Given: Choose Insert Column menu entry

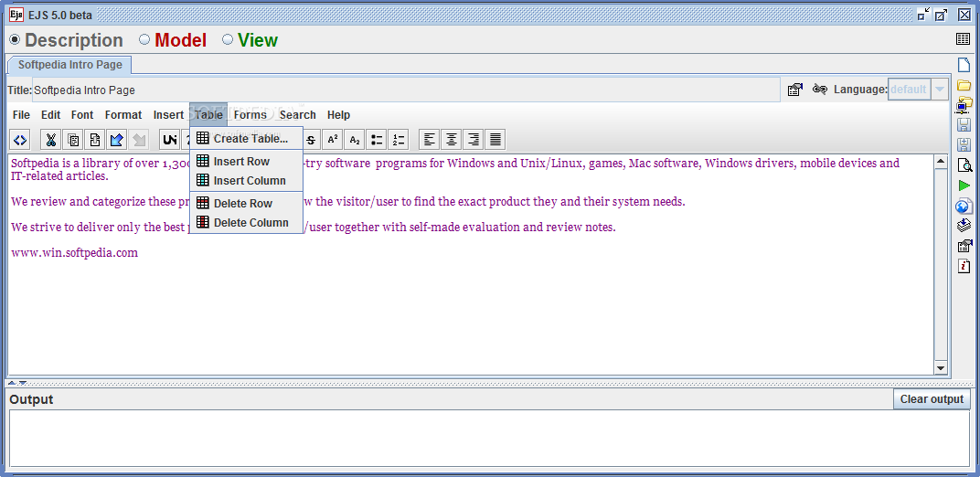Looking at the screenshot, I should pyautogui.click(x=246, y=180).
